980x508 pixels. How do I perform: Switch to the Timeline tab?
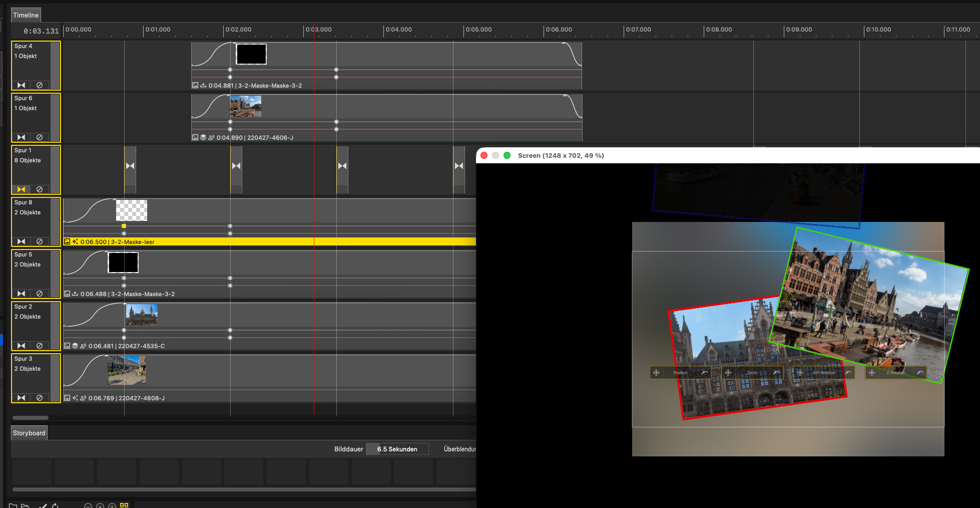26,15
